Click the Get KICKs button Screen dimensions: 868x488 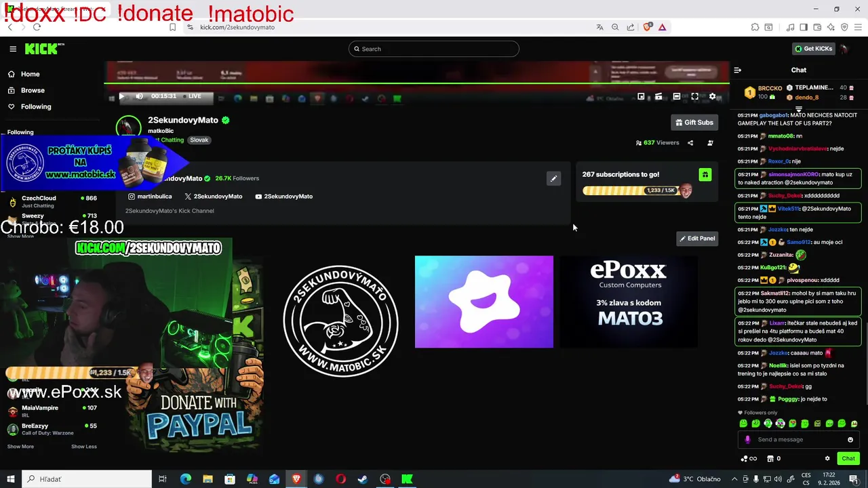tap(813, 49)
